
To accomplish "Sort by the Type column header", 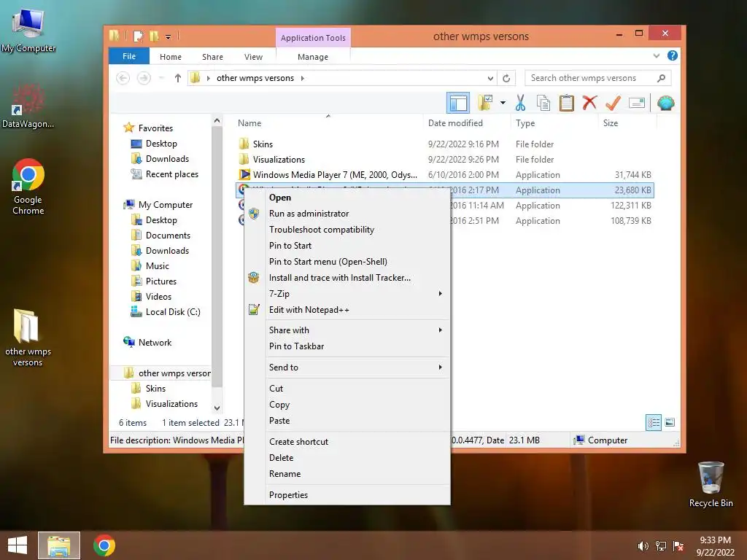I will (x=554, y=122).
